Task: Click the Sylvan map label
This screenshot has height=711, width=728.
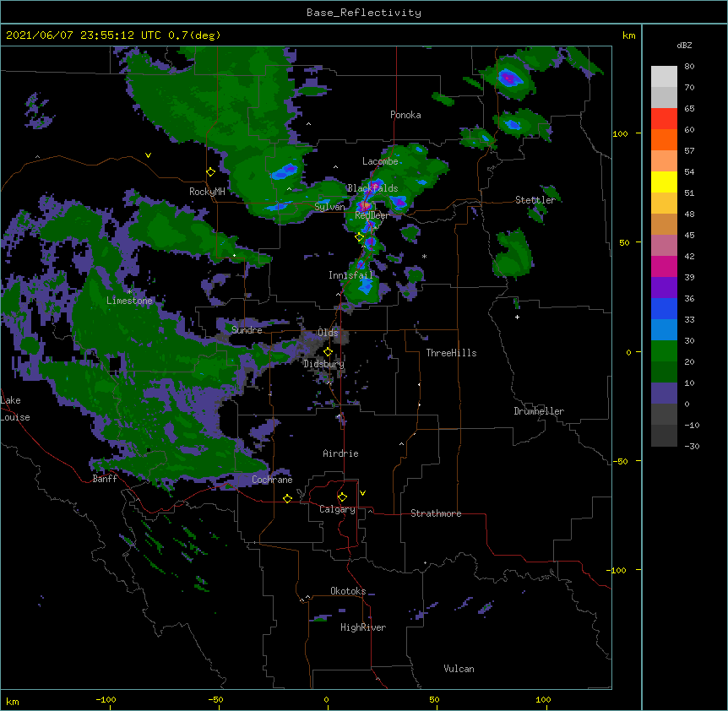Action: coord(329,207)
